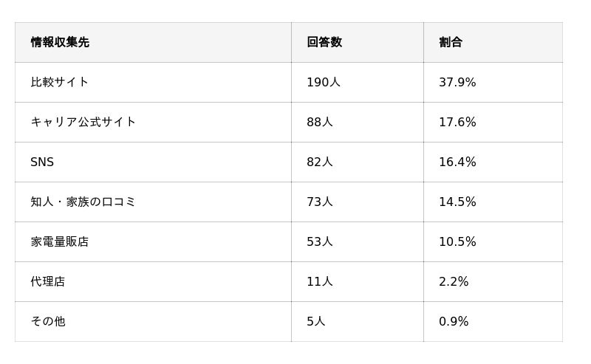Click the 情報収集先 column header
The image size is (591, 364).
(x=60, y=42)
